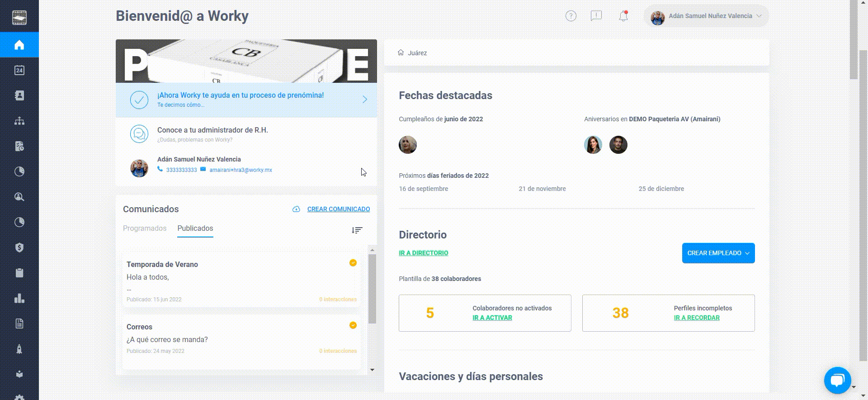This screenshot has height=400, width=868.
Task: Open the organization chart icon
Action: click(x=19, y=121)
